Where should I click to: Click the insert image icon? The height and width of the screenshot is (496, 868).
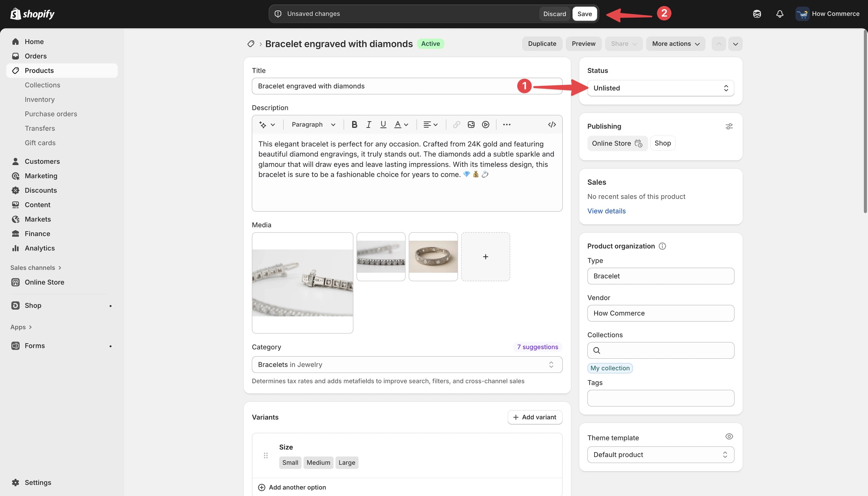(x=471, y=125)
